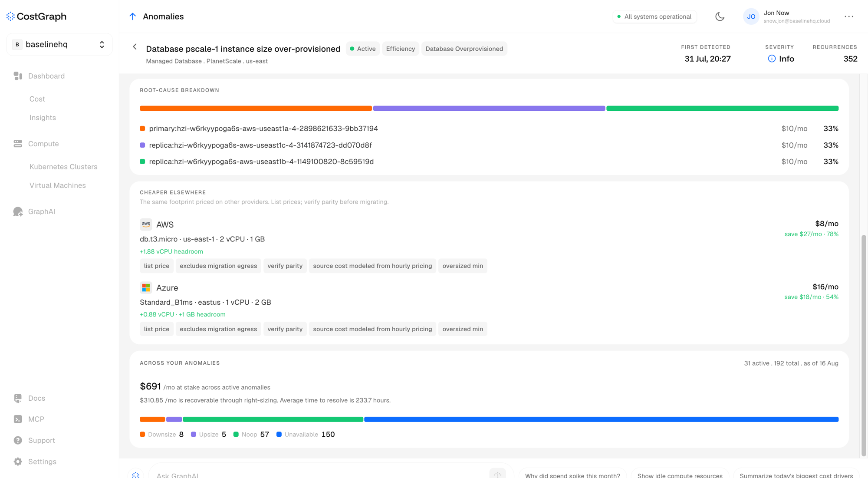Click the Upsize legend swatch
Viewport: 868px width, 478px height.
coord(194,434)
